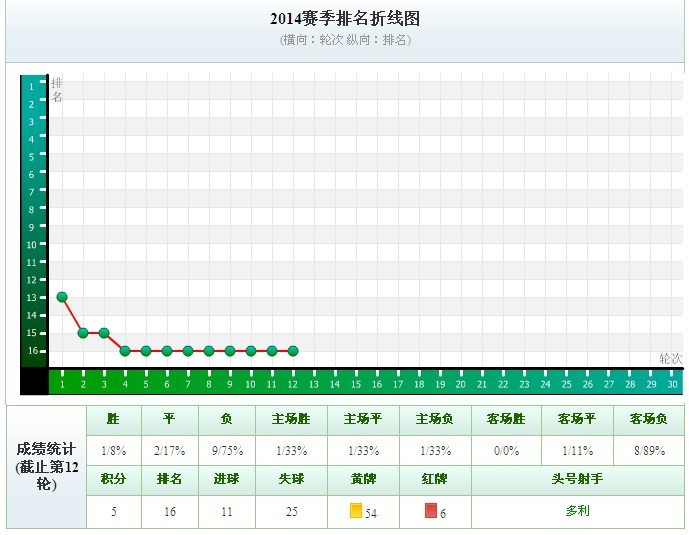689x535 pixels.
Task: Click the 负 column header
Action: 227,419
